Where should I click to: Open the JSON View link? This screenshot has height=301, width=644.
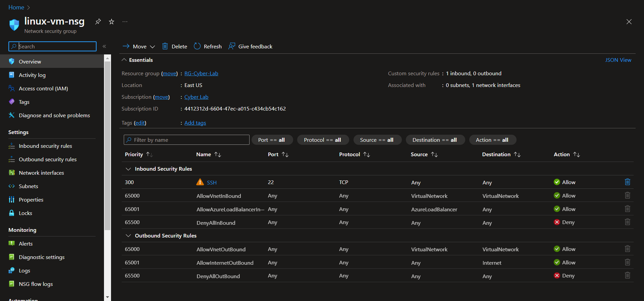(618, 60)
